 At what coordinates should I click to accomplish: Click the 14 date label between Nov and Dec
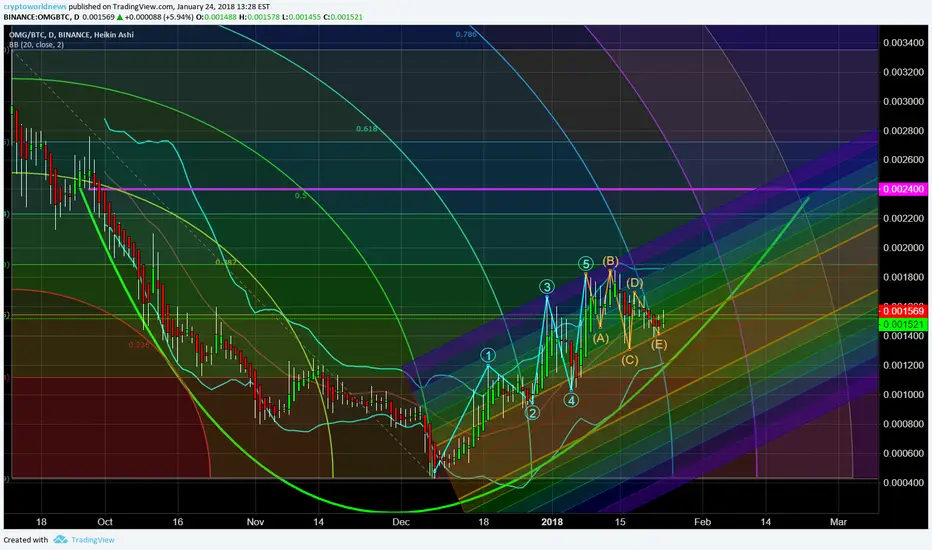pos(319,522)
